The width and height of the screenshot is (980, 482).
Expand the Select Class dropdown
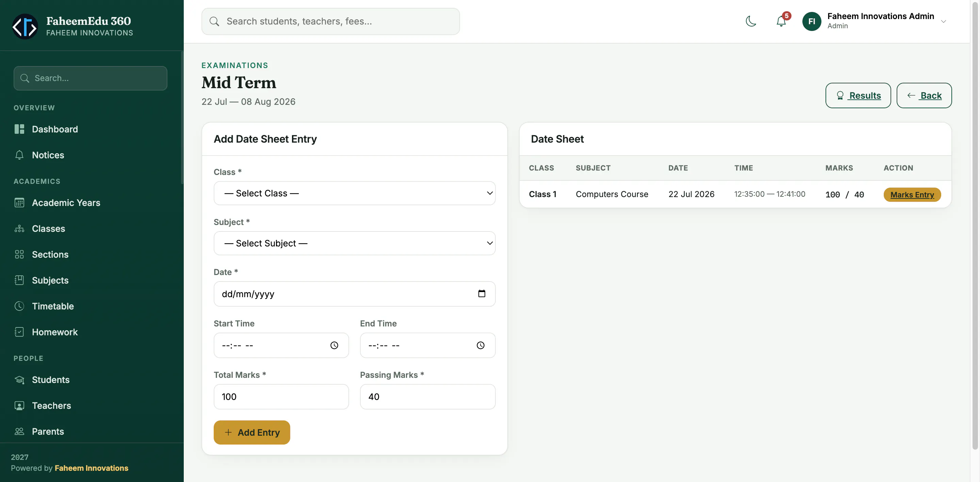(x=354, y=193)
